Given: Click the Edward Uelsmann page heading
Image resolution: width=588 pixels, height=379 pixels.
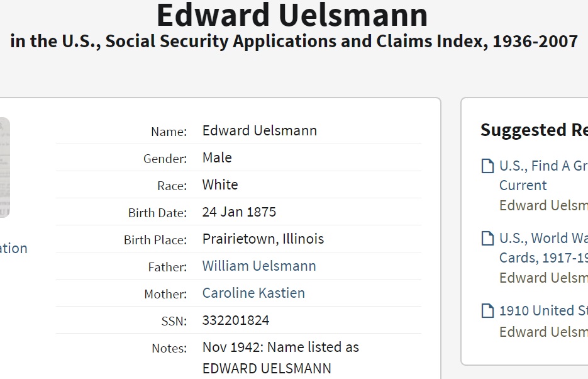Looking at the screenshot, I should (x=292, y=15).
